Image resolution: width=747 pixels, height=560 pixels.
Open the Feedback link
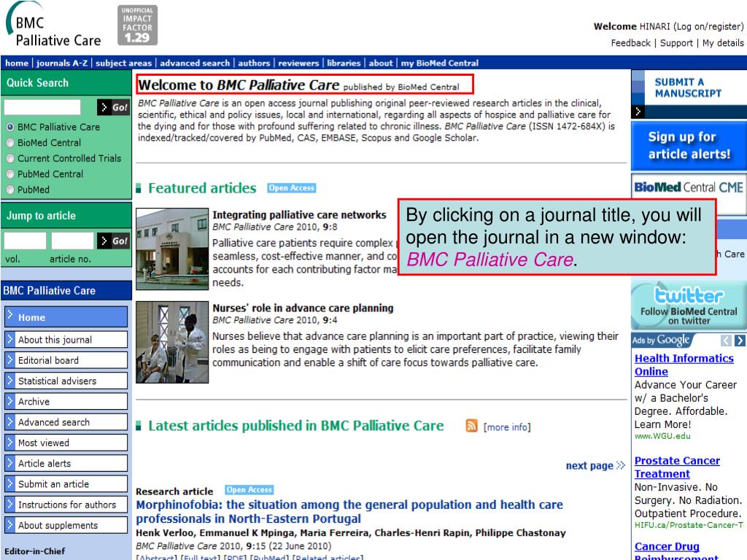[630, 43]
